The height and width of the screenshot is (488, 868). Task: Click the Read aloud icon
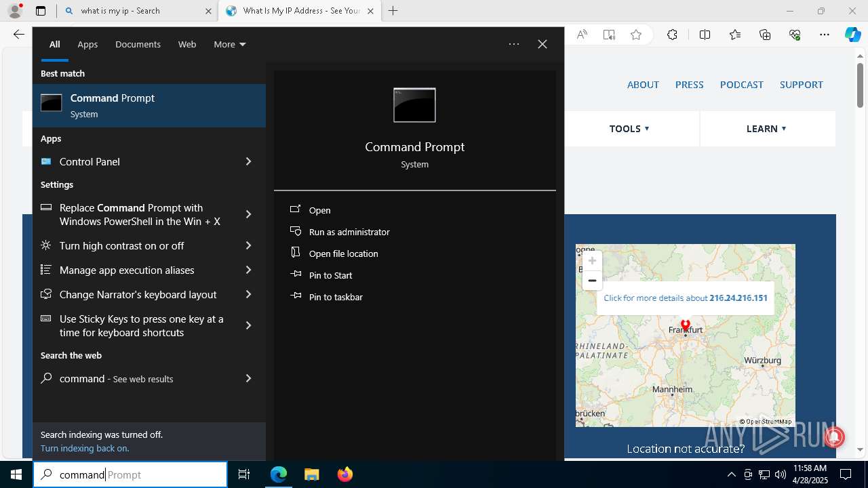pos(582,35)
